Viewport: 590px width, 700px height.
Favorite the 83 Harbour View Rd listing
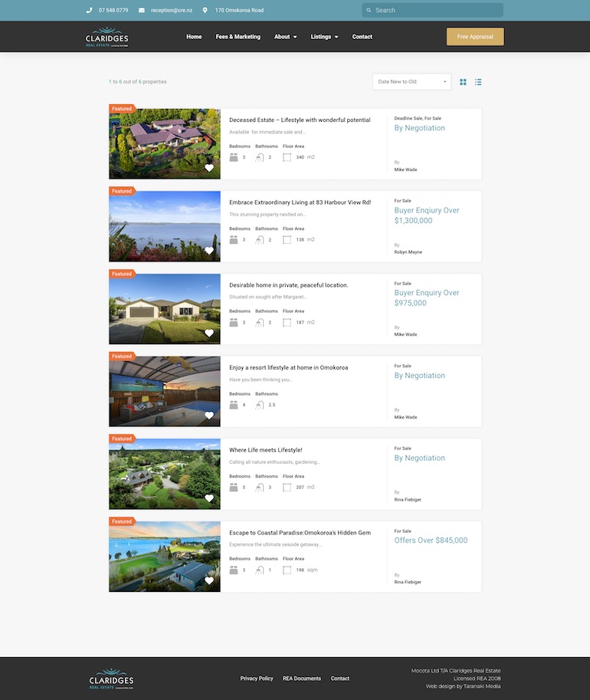pos(209,251)
